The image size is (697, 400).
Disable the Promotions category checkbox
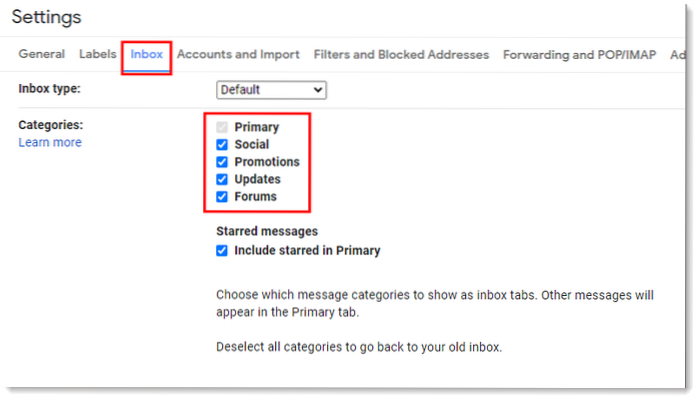point(222,162)
